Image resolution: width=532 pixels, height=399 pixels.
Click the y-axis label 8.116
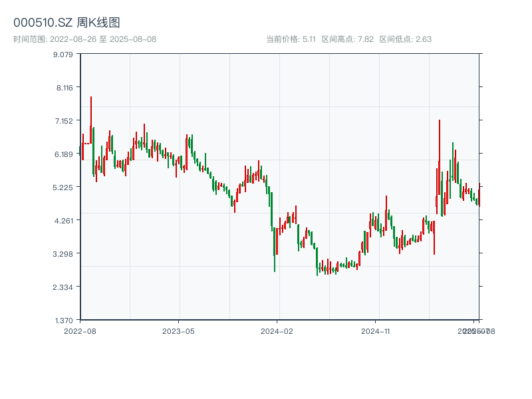point(65,88)
